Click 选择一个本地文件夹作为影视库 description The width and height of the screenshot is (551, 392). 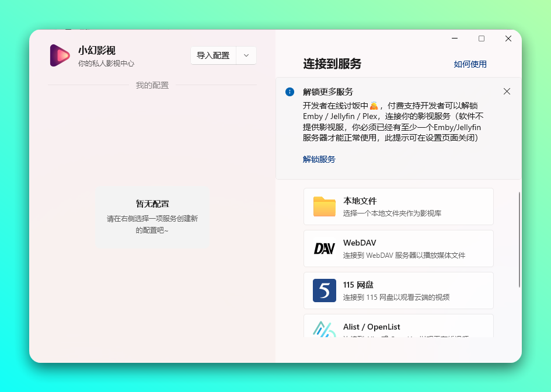pos(392,213)
